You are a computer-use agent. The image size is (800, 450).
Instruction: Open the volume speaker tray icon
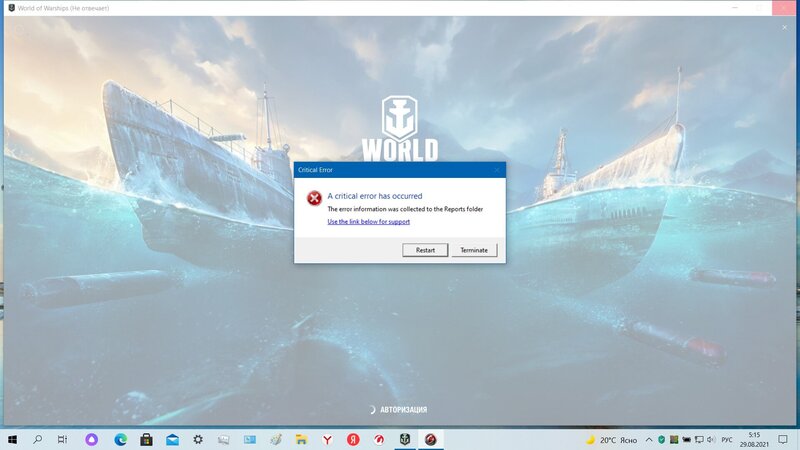[x=711, y=440]
